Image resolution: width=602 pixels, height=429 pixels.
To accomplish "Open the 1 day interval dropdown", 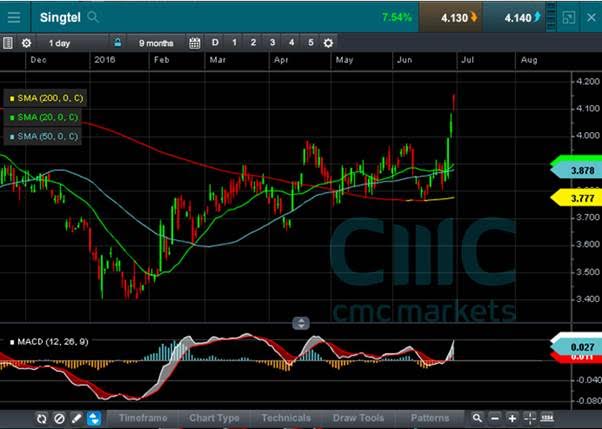I will [60, 43].
